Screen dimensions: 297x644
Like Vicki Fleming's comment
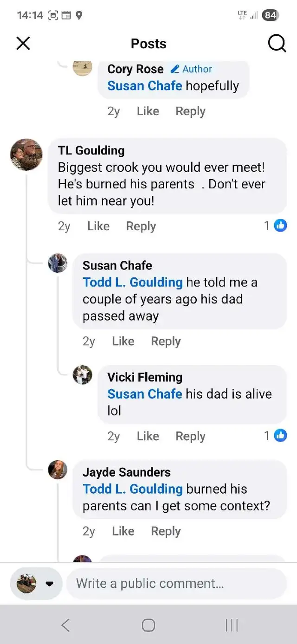(148, 437)
